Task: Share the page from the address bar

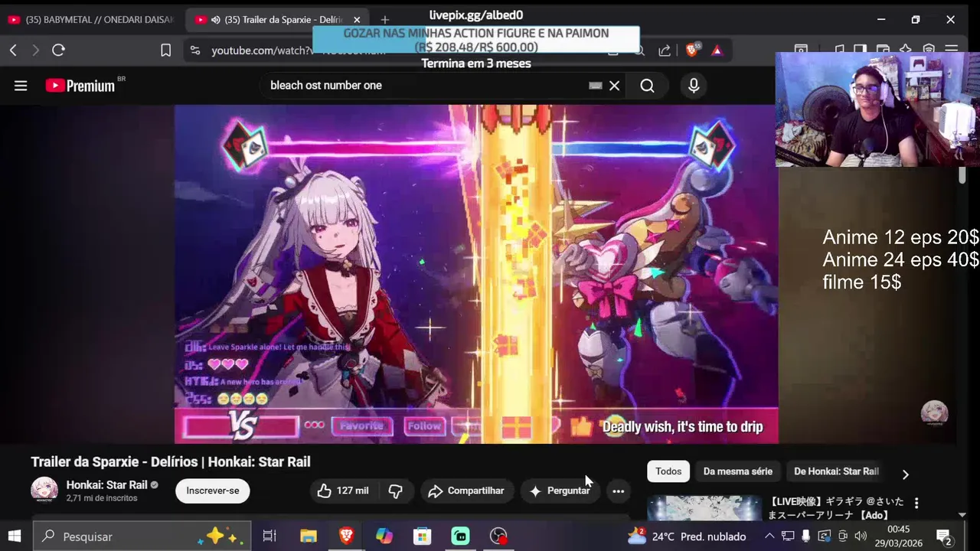Action: [665, 51]
